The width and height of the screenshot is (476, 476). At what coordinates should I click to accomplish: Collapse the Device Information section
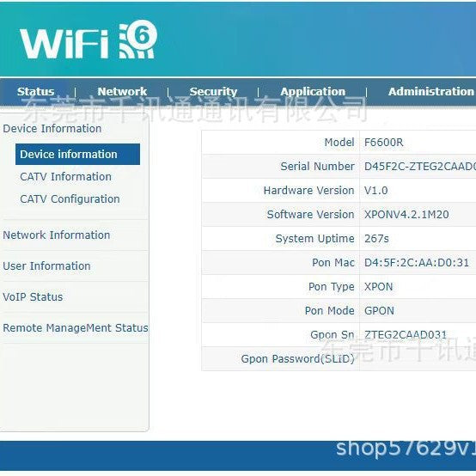[x=52, y=129]
